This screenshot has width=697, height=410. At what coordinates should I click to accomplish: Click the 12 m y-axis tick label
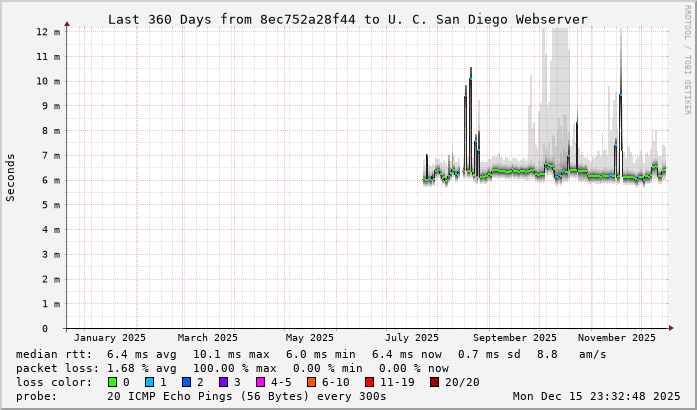42,31
